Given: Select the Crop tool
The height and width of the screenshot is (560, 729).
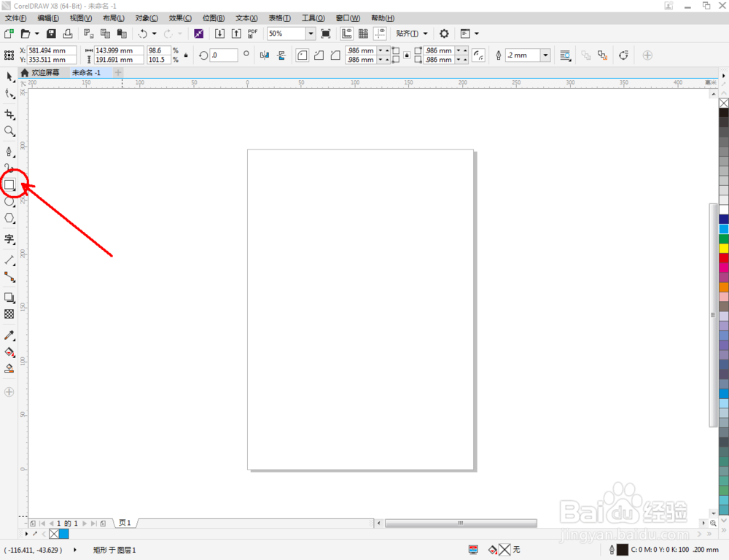Looking at the screenshot, I should coord(9,114).
